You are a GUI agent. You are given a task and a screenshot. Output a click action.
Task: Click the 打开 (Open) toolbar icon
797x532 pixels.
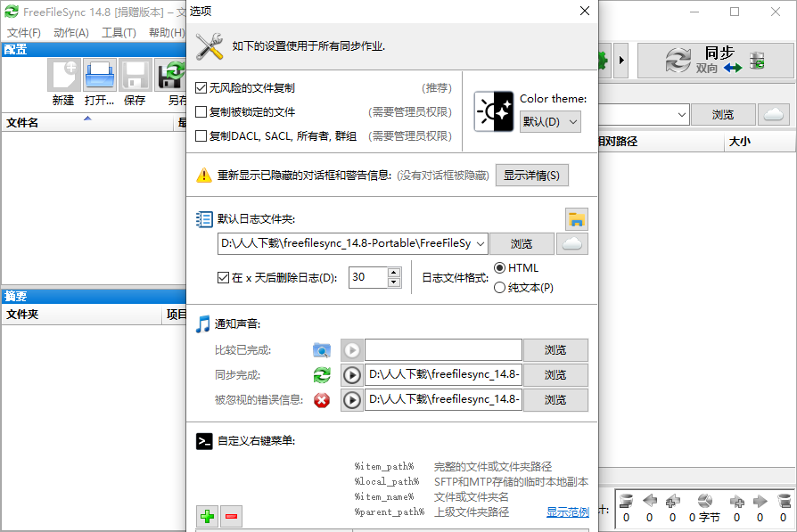pyautogui.click(x=98, y=76)
